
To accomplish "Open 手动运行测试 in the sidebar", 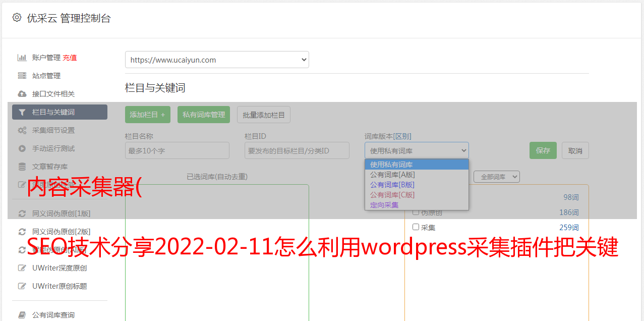I will click(53, 148).
